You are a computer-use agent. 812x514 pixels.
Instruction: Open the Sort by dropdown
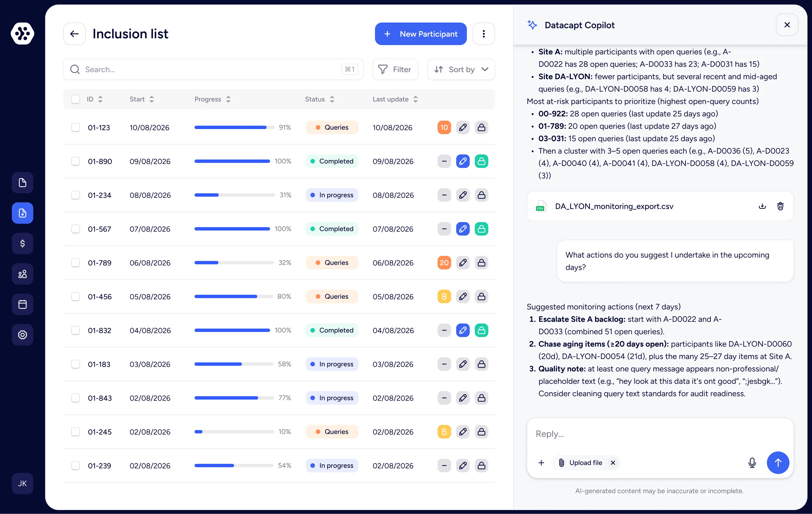click(x=461, y=69)
